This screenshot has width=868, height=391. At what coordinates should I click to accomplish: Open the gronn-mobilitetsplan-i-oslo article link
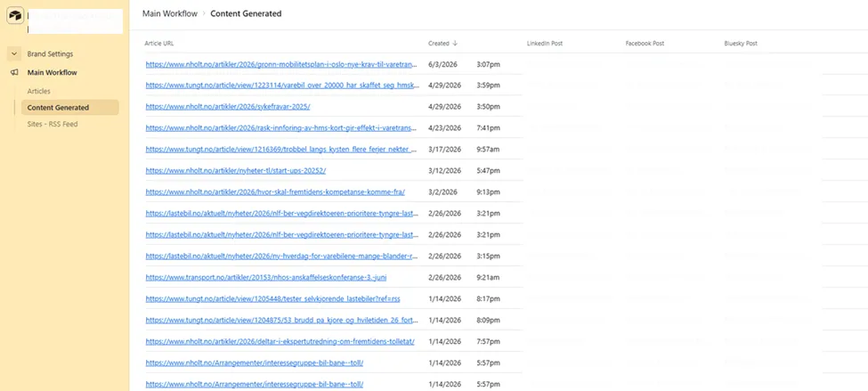pyautogui.click(x=281, y=64)
